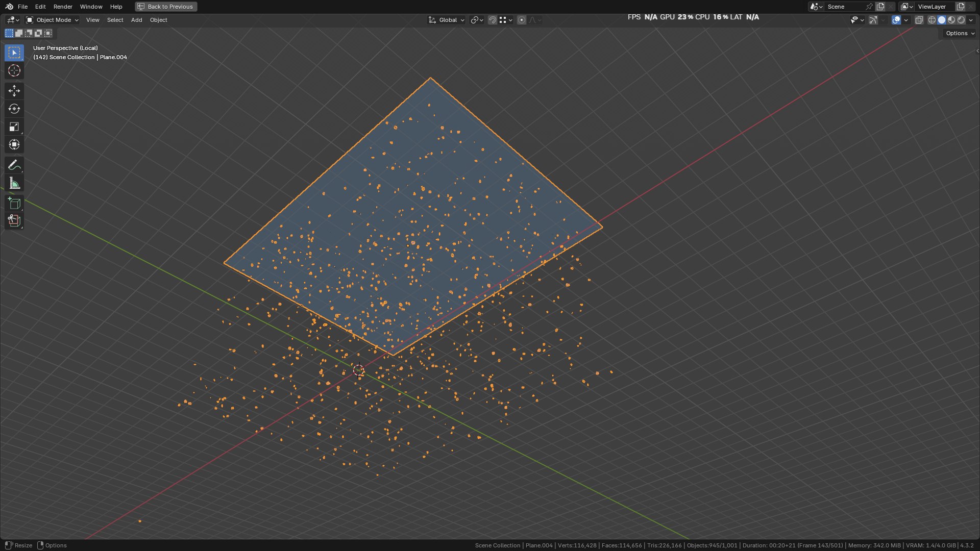This screenshot has width=980, height=551.
Task: Open the transform pivot point dropdown
Action: (477, 20)
